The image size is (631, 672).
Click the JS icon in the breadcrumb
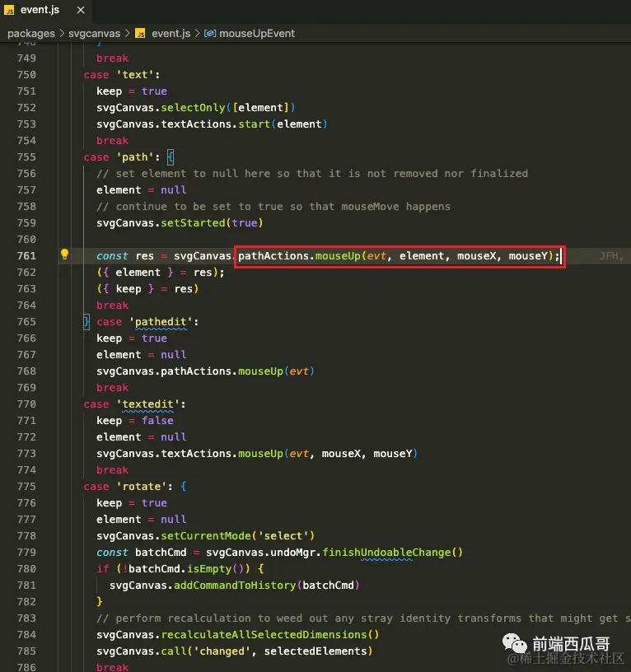(140, 34)
